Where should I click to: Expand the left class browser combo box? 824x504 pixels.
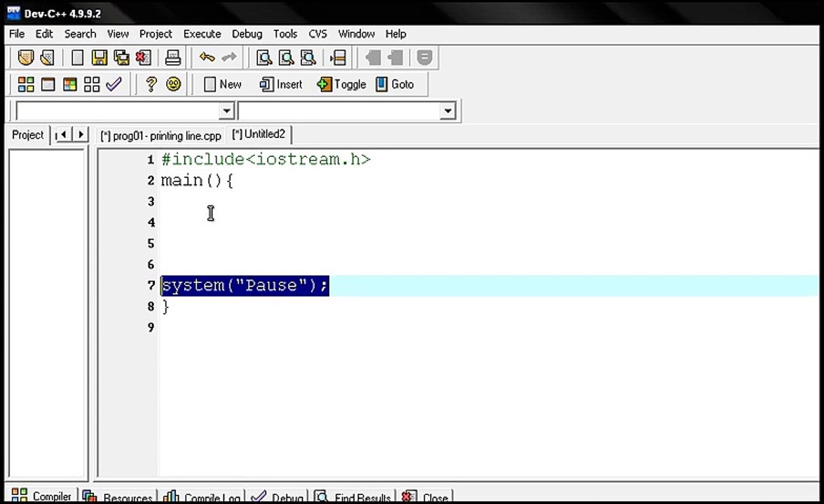(226, 111)
